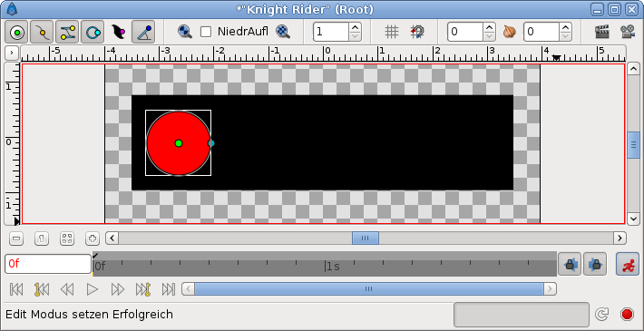The height and width of the screenshot is (331, 644).
Task: Toggle width handles display icon
Action: click(118, 32)
